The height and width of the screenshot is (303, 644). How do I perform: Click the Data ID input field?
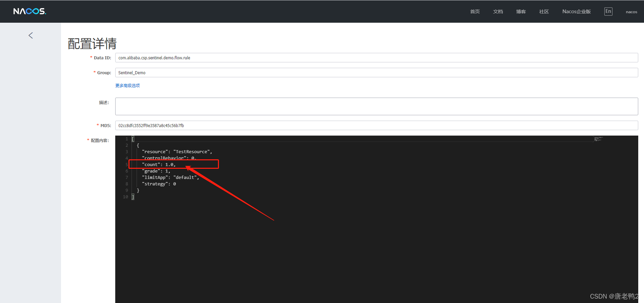[377, 58]
